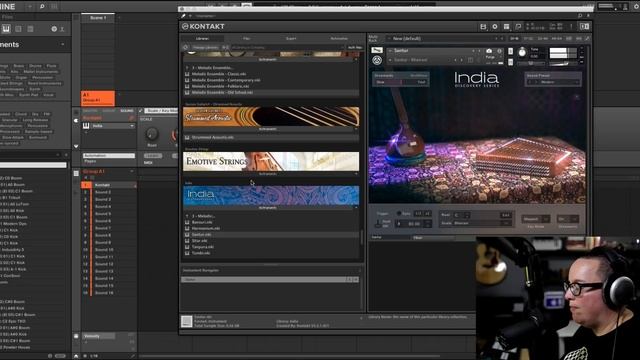
Task: Open the Scale dropdown in India panel
Action: 482,223
